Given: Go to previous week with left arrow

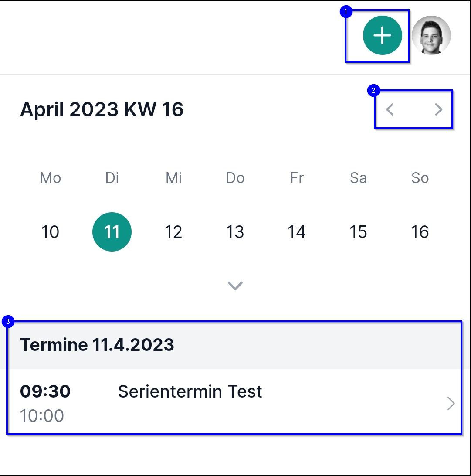Looking at the screenshot, I should [390, 110].
